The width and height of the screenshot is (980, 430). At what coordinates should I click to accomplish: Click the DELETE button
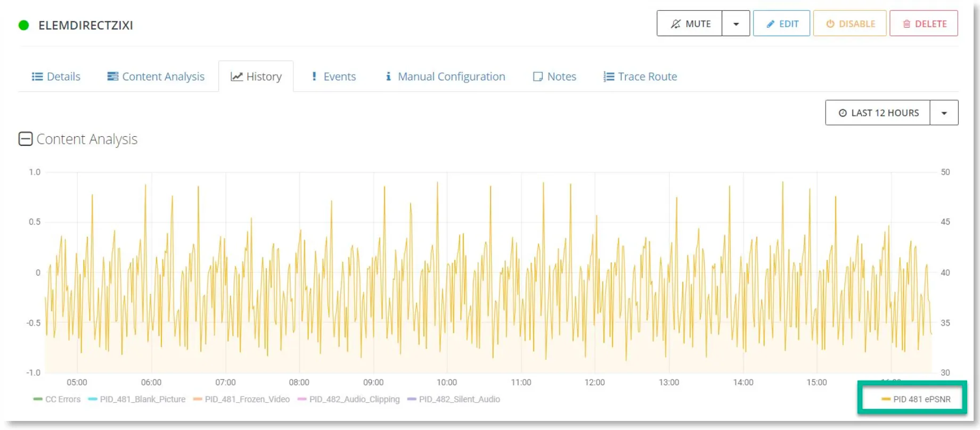tap(924, 23)
